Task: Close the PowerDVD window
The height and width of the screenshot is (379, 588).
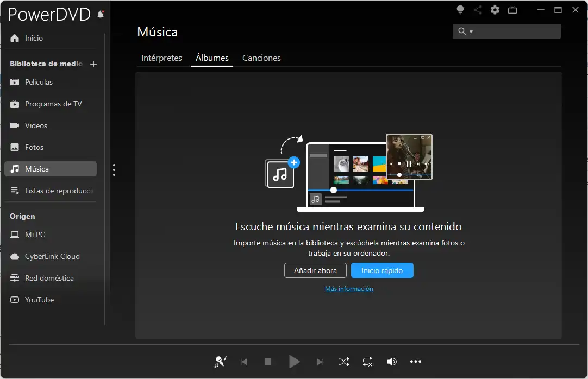Action: point(576,10)
